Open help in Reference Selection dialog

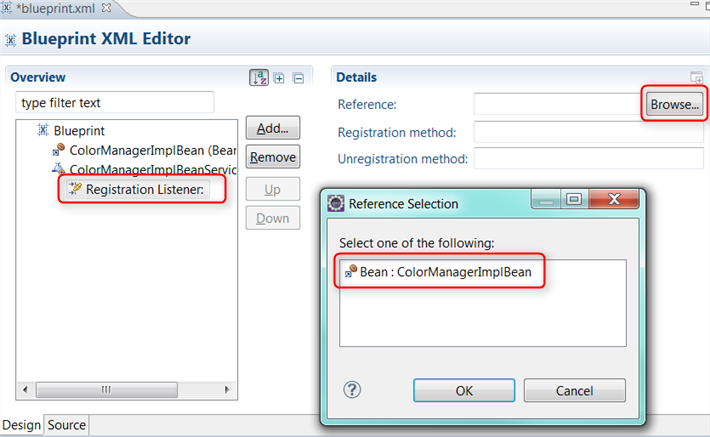click(x=352, y=389)
